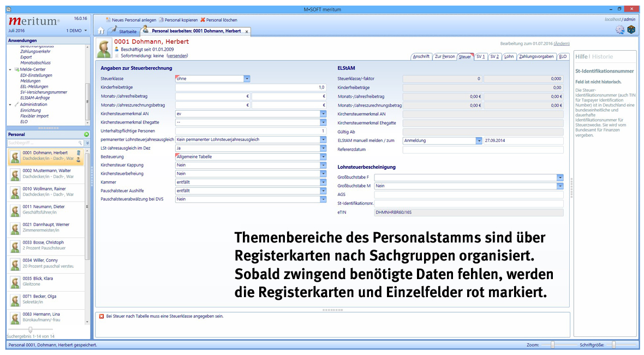Open the Zahlungsvorgaben tab
Viewport: 644px width, 355px height.
click(536, 56)
